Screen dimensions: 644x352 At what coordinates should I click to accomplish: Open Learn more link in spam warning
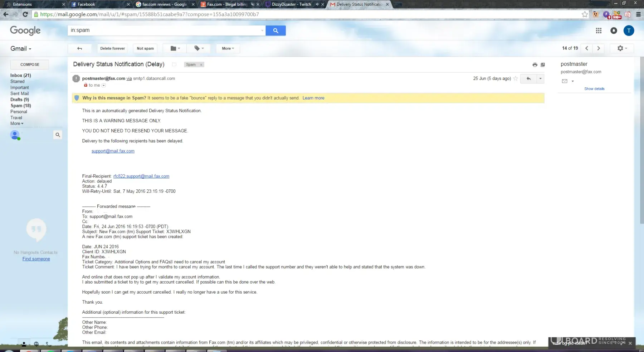(313, 98)
